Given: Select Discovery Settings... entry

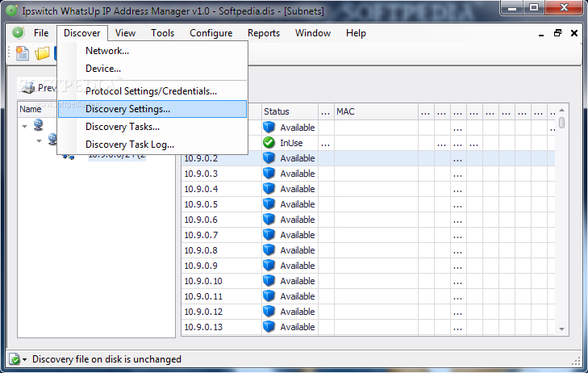Looking at the screenshot, I should point(152,109).
